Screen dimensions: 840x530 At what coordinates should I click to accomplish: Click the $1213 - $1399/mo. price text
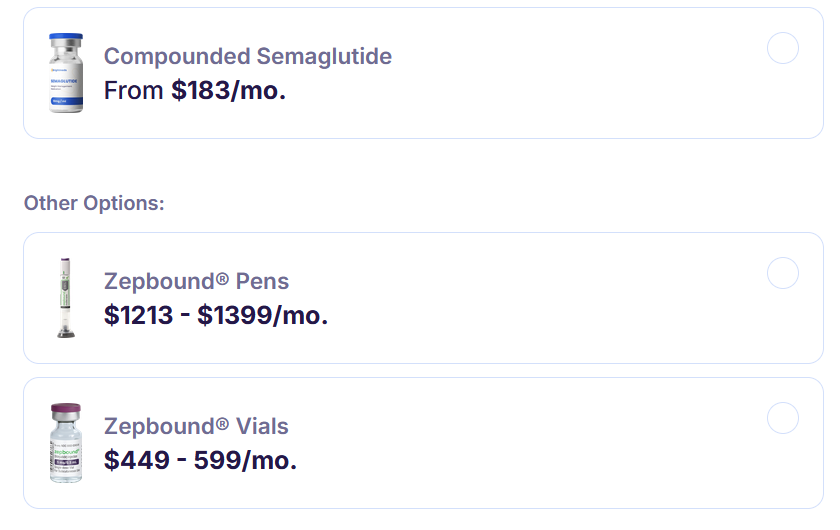click(216, 315)
